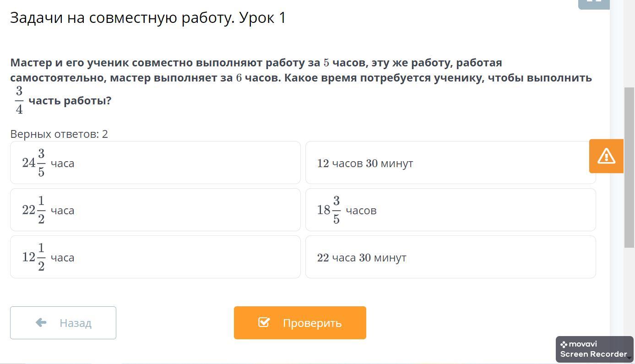Select answer 24 3/5 часа
This screenshot has height=364, width=635.
155,163
